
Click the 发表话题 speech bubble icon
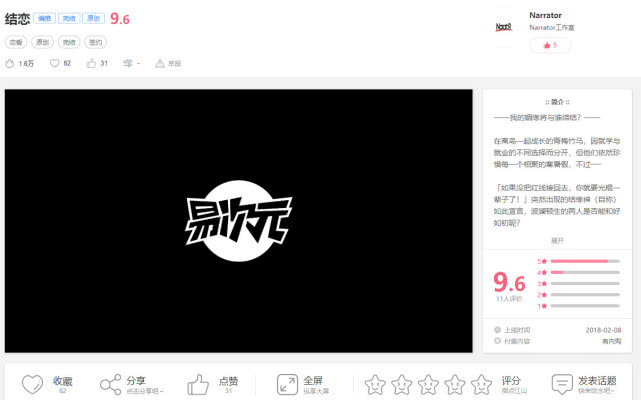562,384
